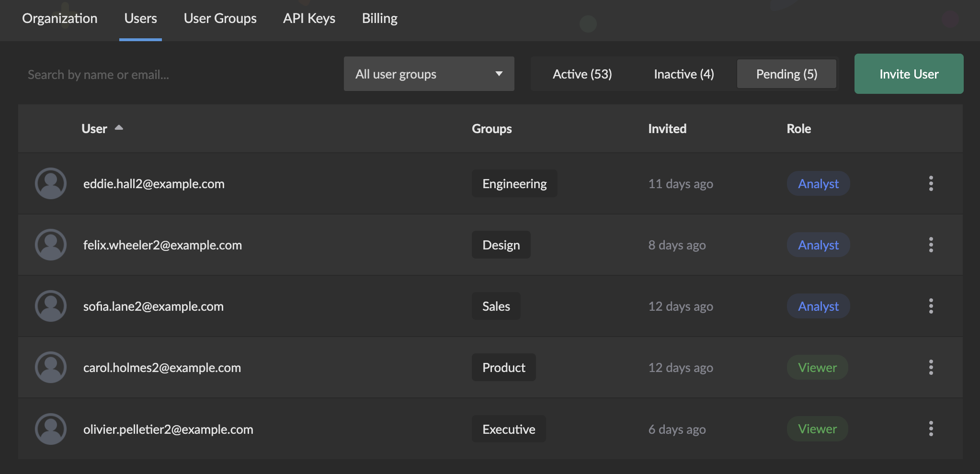Image resolution: width=980 pixels, height=474 pixels.
Task: Open Analyst role selector for felix.wheeler2
Action: (x=818, y=245)
